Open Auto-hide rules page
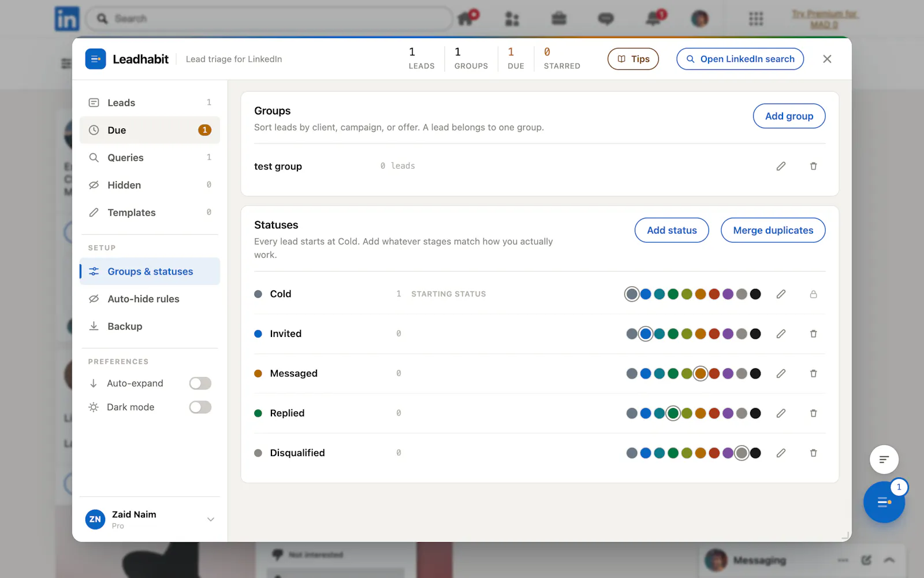 (x=150, y=299)
